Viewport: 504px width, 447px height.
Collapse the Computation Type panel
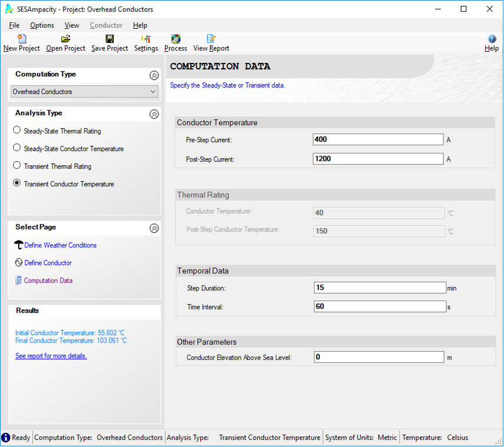(154, 75)
